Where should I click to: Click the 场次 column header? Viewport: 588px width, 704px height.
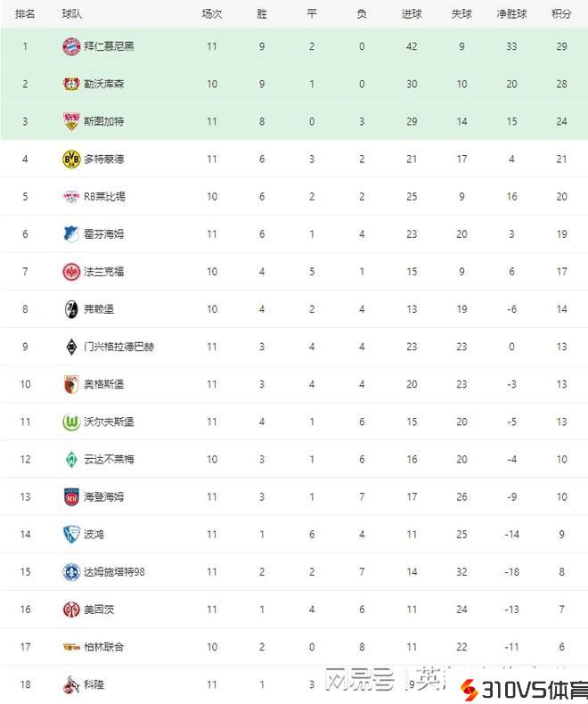point(211,13)
